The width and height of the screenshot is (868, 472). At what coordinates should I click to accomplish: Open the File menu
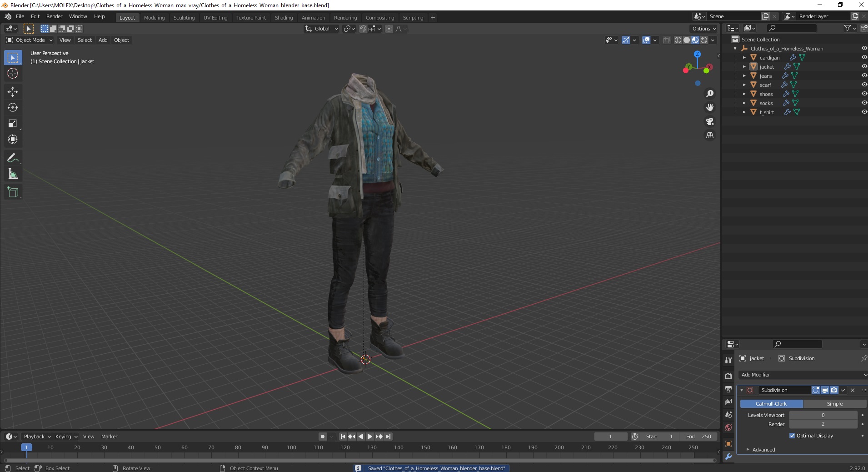click(x=20, y=16)
